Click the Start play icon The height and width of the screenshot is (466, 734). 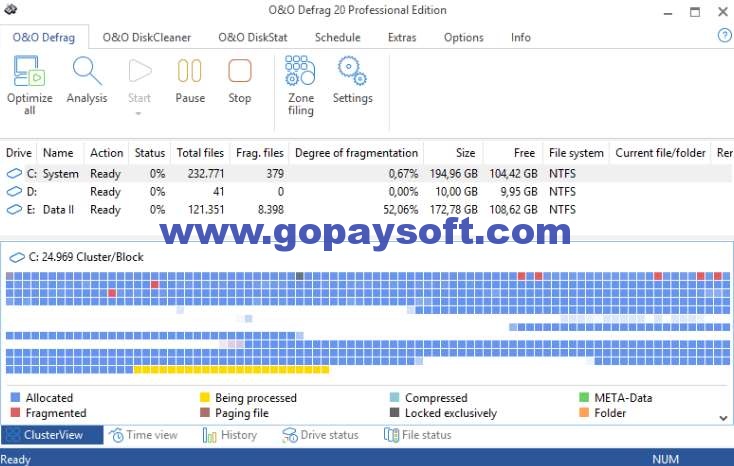pyautogui.click(x=139, y=71)
